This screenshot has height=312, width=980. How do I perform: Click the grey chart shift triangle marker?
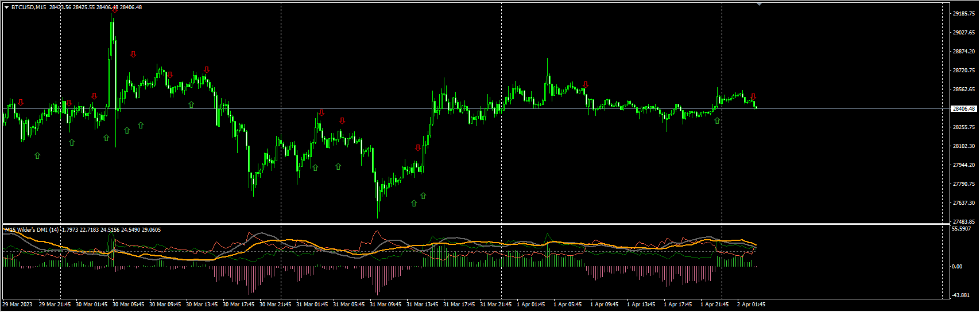coord(760,4)
